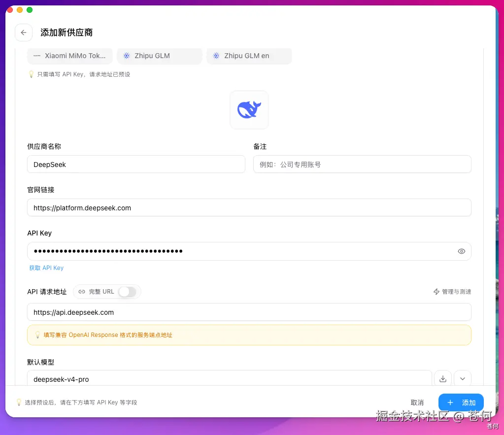
Task: Minimize the window with the yellow button
Action: click(20, 10)
